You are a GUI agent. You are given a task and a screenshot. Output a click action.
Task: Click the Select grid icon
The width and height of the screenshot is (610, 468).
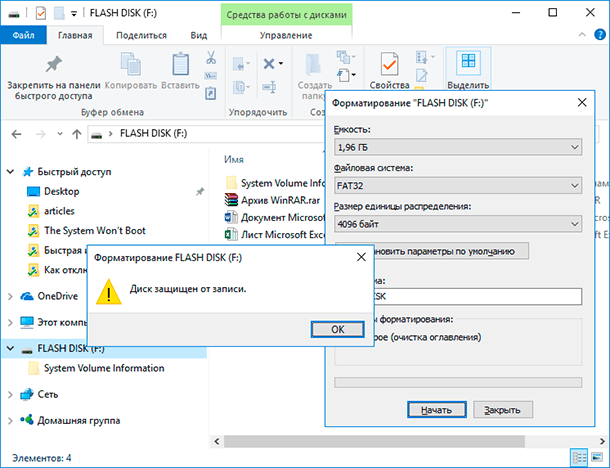click(468, 63)
